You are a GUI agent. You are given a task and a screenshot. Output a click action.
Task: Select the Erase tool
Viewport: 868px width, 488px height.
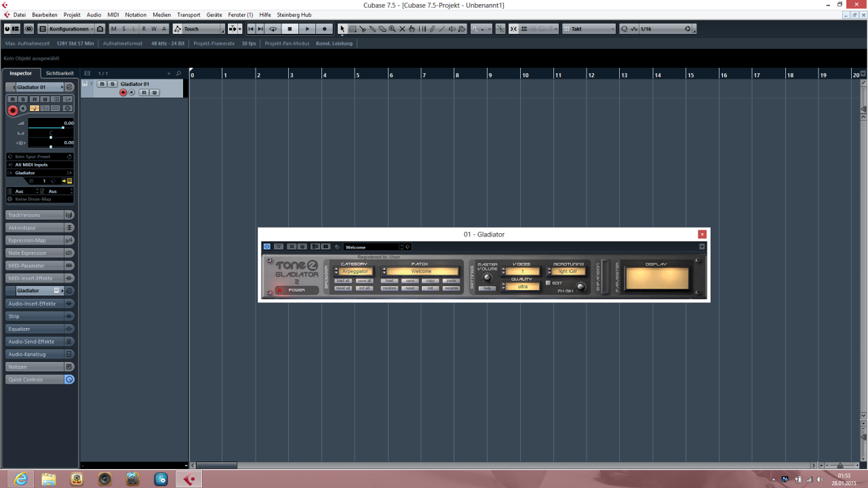coord(382,29)
